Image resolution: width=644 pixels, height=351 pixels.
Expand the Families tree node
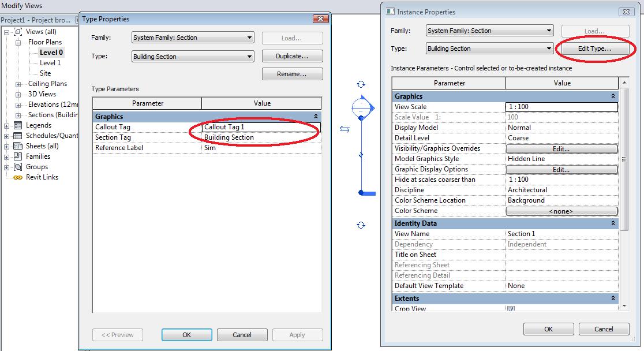pyautogui.click(x=6, y=157)
